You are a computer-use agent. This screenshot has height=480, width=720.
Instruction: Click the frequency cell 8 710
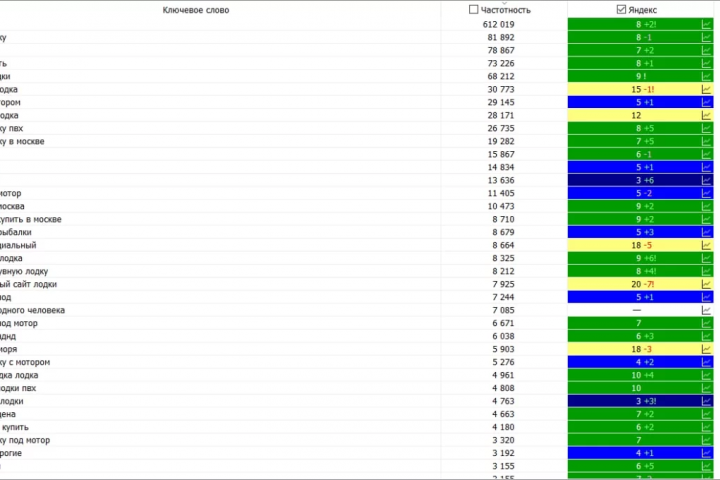pyautogui.click(x=503, y=219)
